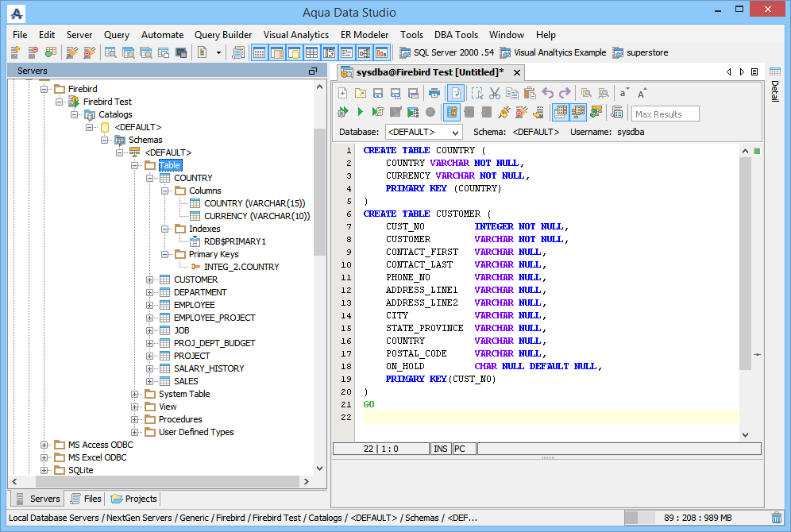Click the Increase font size icon

tap(642, 93)
